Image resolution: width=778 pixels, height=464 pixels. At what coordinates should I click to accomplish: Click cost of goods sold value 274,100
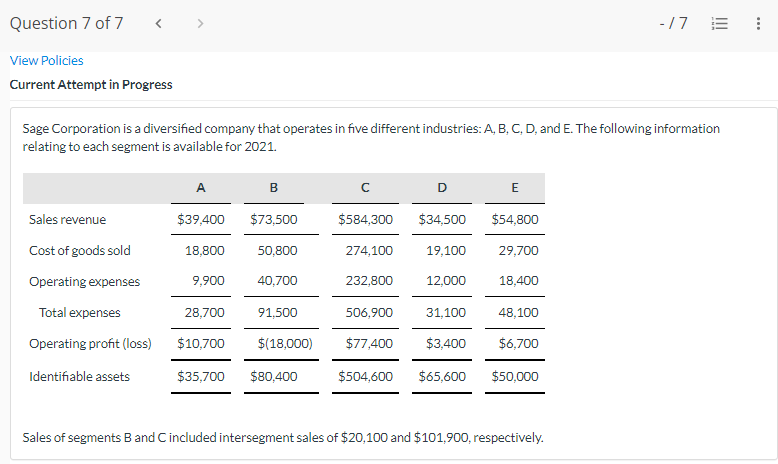coord(369,251)
